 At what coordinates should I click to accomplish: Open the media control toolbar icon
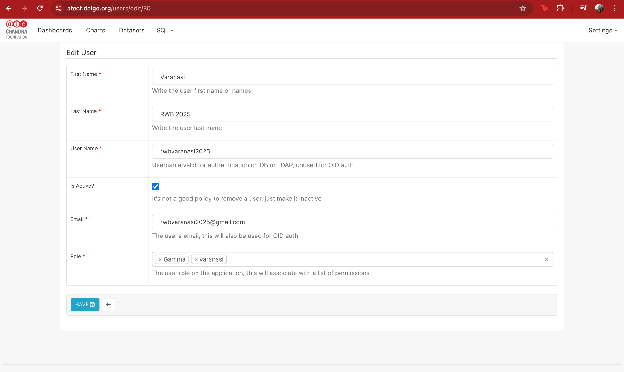583,8
